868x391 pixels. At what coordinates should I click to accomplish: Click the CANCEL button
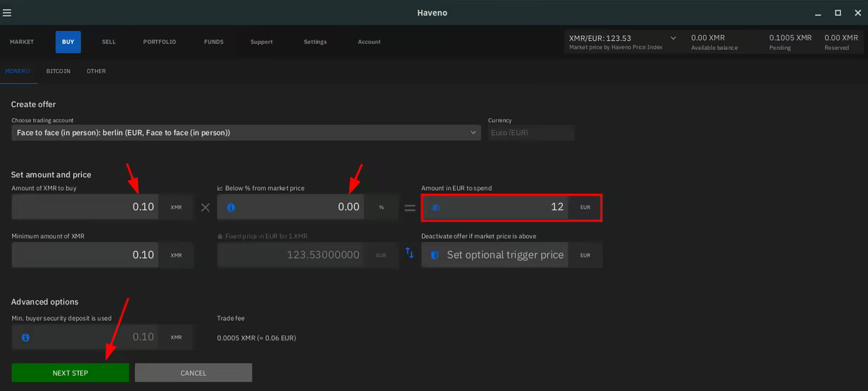tap(193, 373)
